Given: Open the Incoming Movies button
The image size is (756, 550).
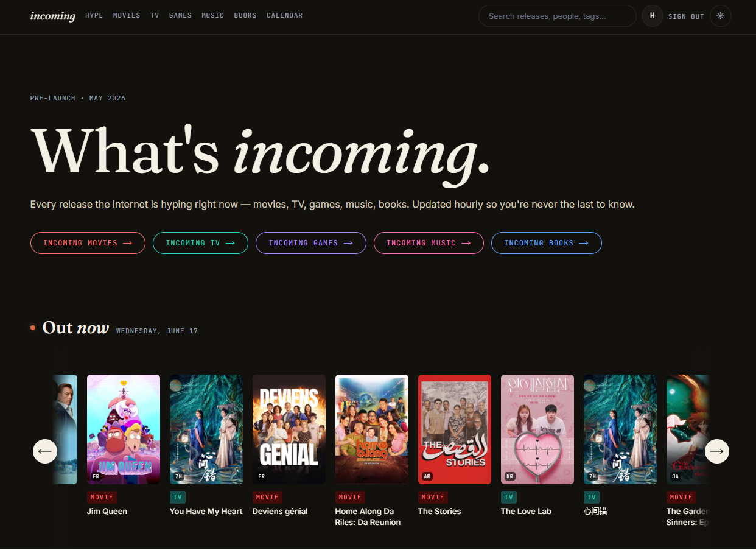Looking at the screenshot, I should click(x=88, y=243).
